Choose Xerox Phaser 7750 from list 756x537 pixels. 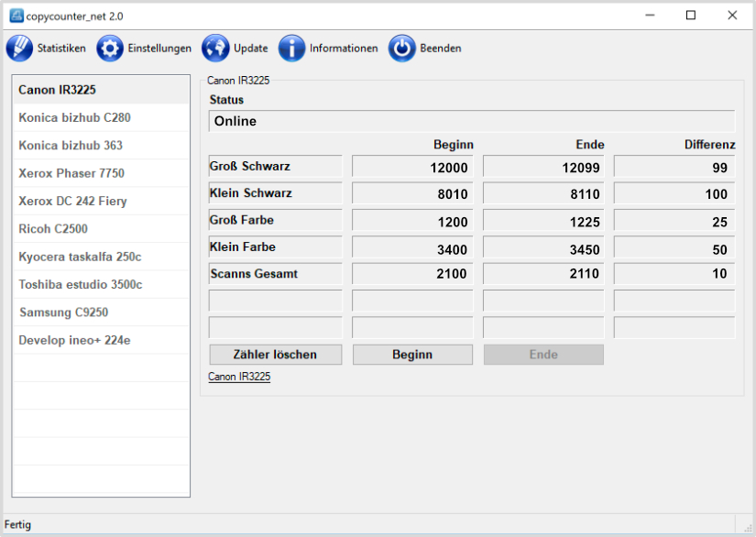pyautogui.click(x=101, y=173)
